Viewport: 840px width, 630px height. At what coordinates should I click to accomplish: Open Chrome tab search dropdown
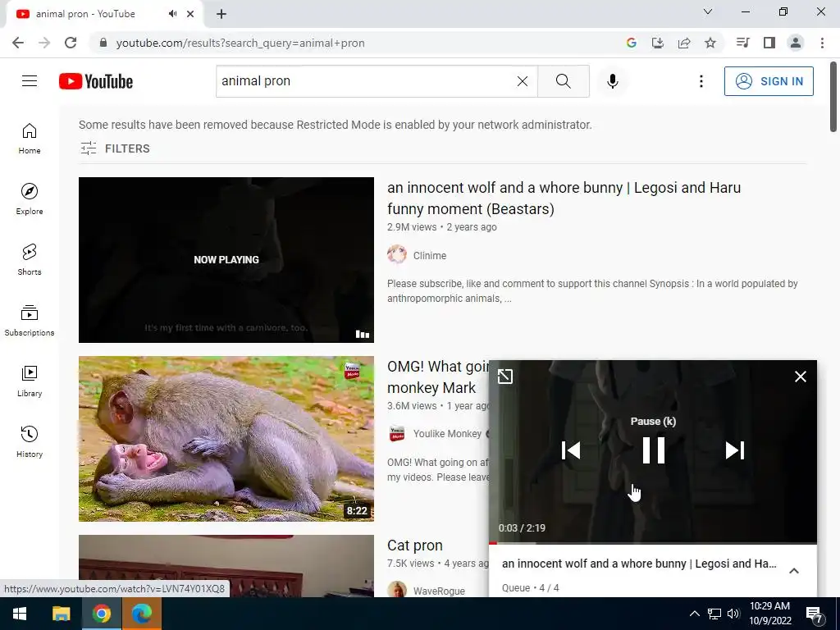tap(708, 11)
